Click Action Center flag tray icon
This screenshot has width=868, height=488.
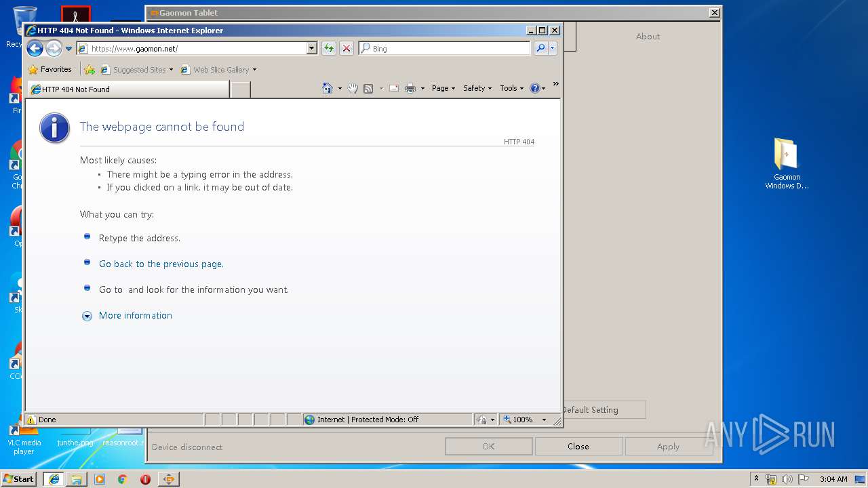click(x=803, y=479)
